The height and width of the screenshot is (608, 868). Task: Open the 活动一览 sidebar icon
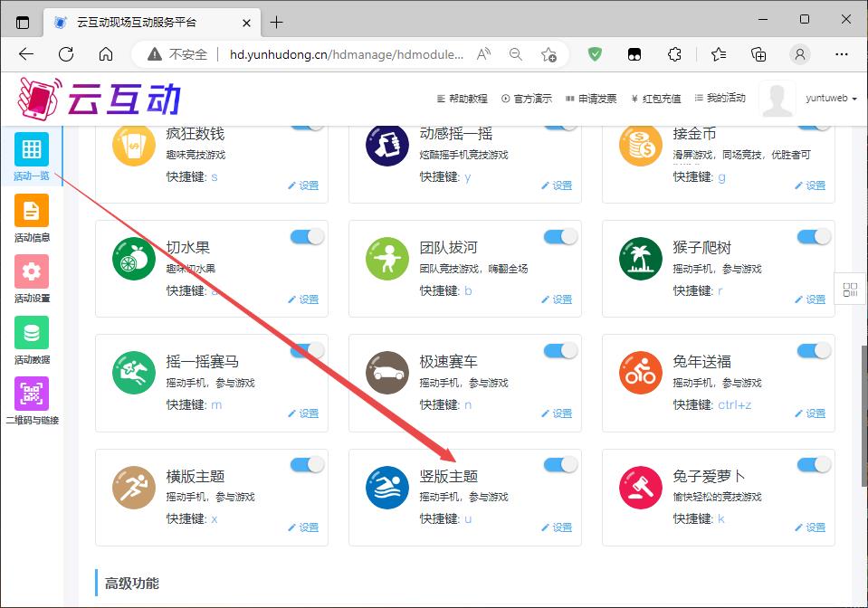coord(32,149)
